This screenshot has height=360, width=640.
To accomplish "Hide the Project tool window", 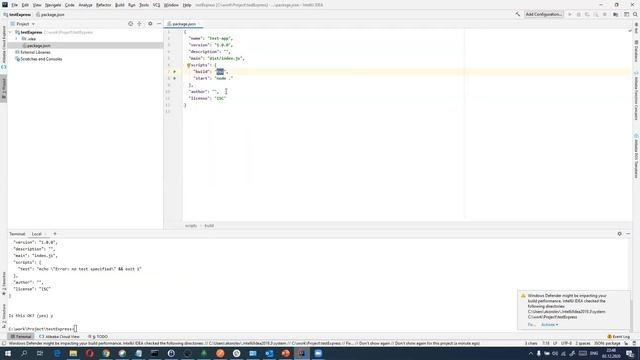I will [x=159, y=24].
